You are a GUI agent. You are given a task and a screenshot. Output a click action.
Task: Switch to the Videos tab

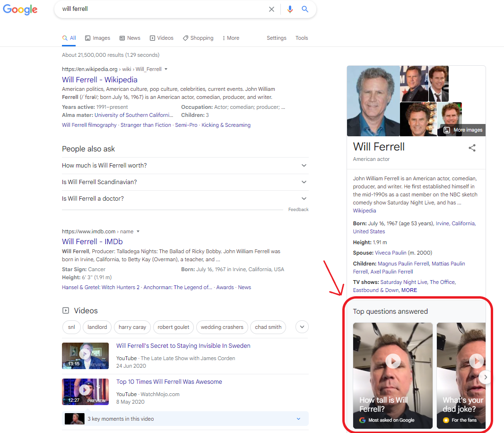tap(161, 38)
